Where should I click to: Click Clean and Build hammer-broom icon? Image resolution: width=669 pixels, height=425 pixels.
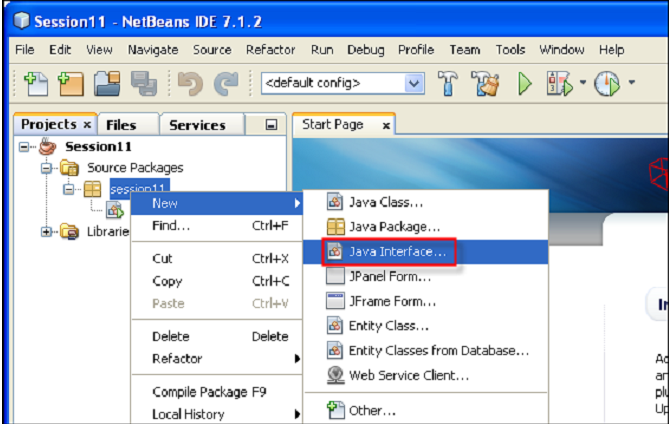pos(485,84)
